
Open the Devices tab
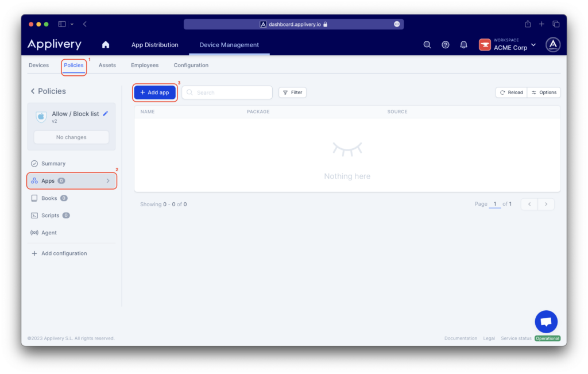(38, 65)
